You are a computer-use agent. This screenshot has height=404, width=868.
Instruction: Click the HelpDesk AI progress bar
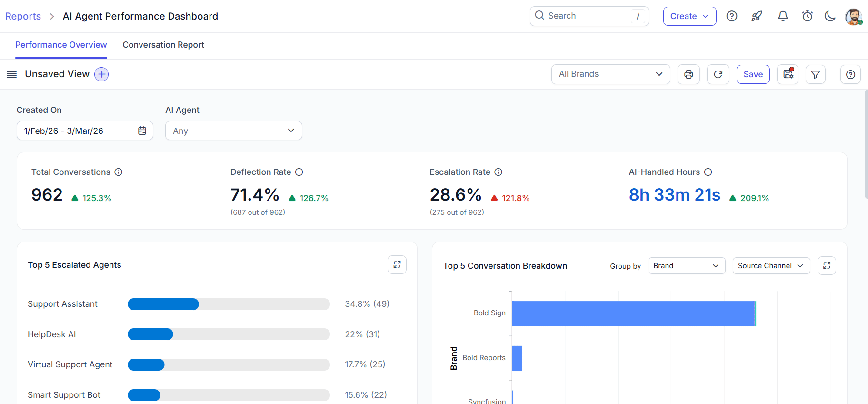coord(229,334)
